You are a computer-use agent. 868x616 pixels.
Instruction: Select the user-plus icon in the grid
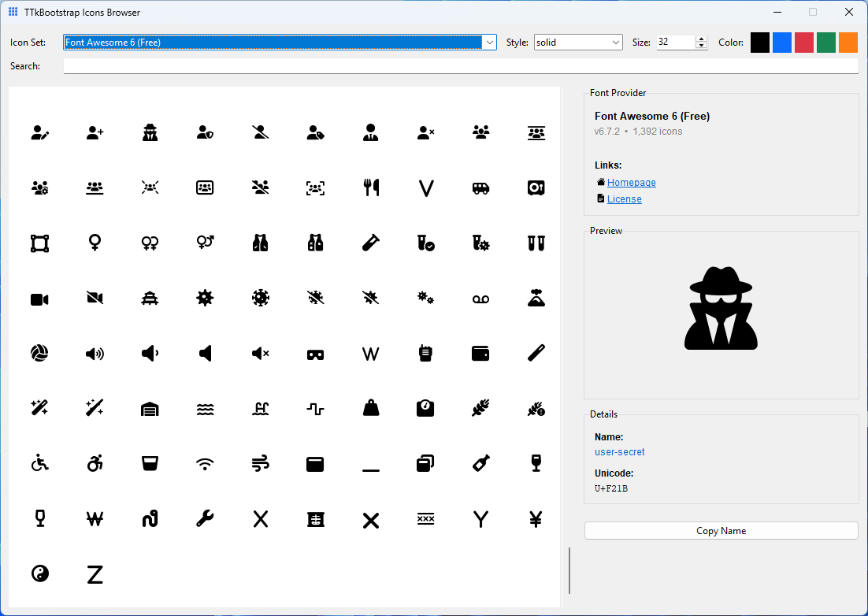click(x=95, y=132)
